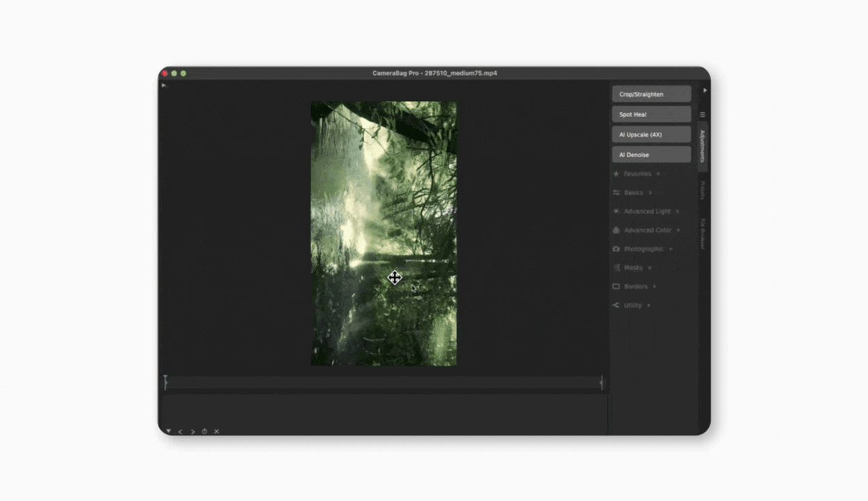Select the Photographic camera icon

point(616,248)
